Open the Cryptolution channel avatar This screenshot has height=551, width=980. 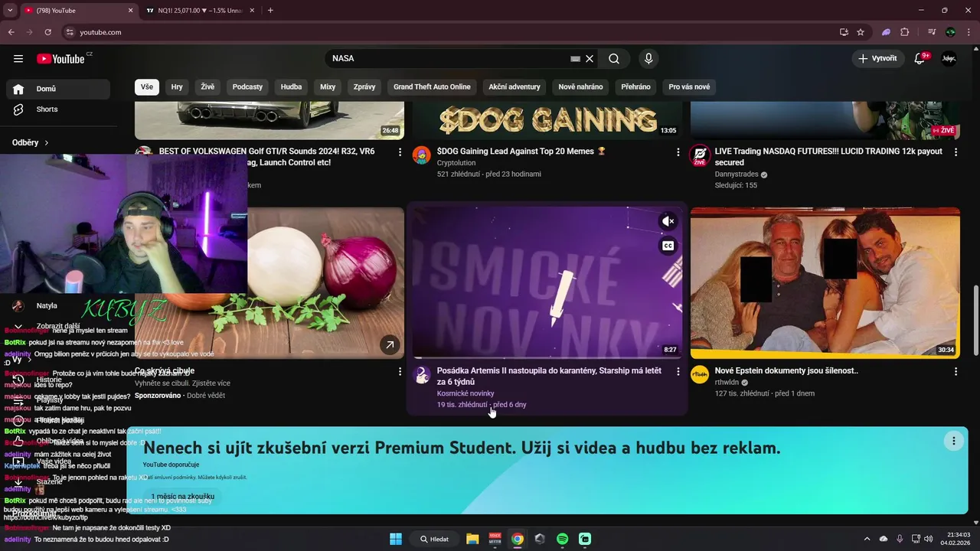point(421,155)
